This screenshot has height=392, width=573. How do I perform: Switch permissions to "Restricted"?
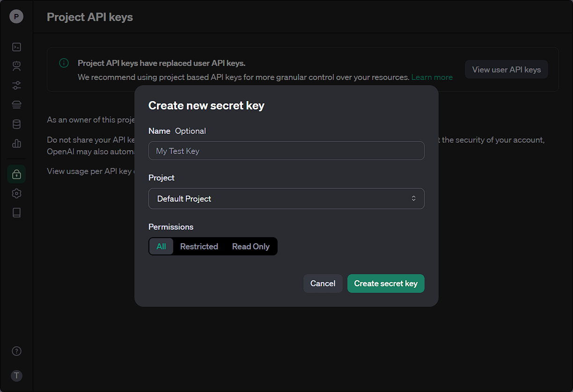coord(199,247)
